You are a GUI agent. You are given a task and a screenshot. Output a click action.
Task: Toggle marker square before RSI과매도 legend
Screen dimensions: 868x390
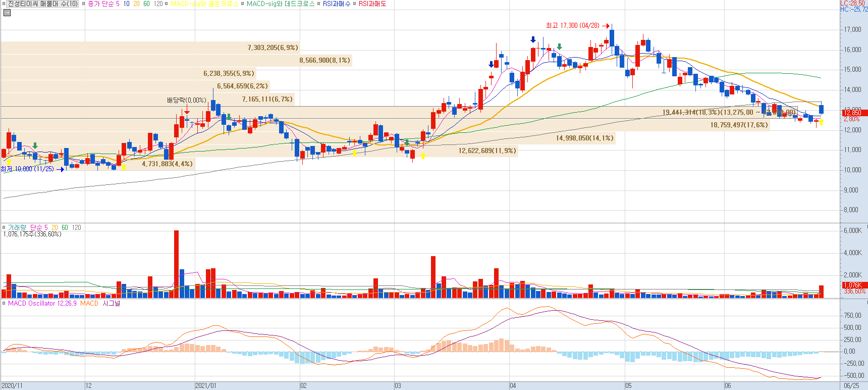click(355, 4)
